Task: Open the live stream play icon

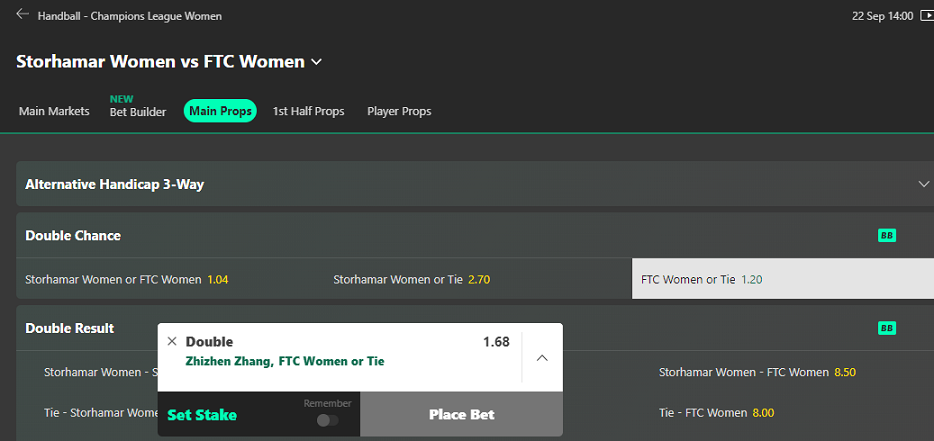Action: coord(925,16)
